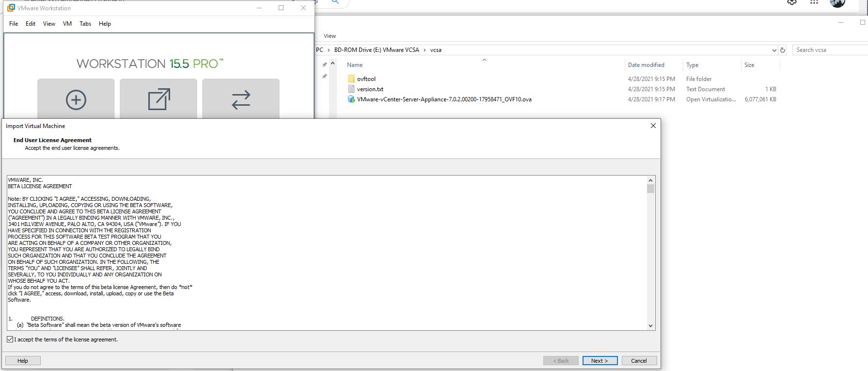Uncheck I accept the license agreement terms

point(10,339)
